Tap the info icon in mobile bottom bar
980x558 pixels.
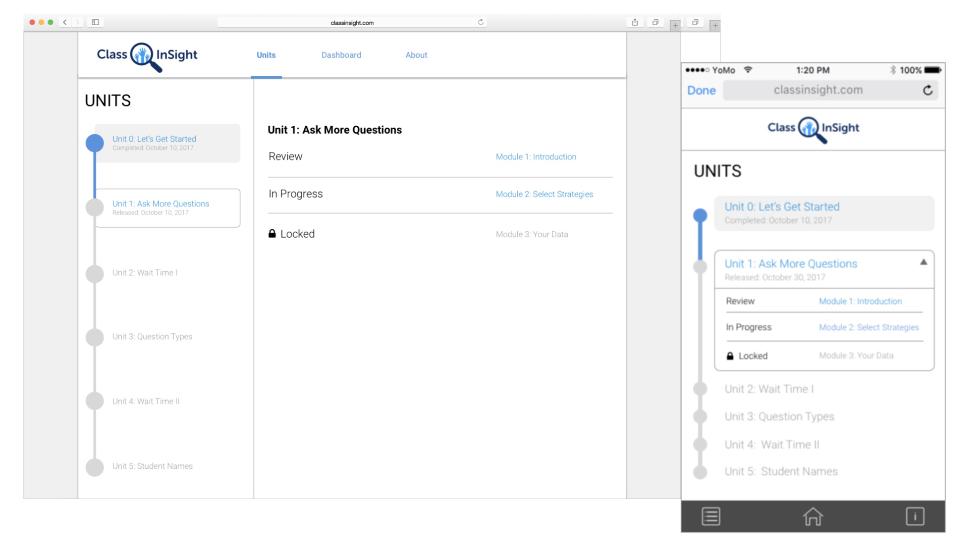click(x=915, y=517)
